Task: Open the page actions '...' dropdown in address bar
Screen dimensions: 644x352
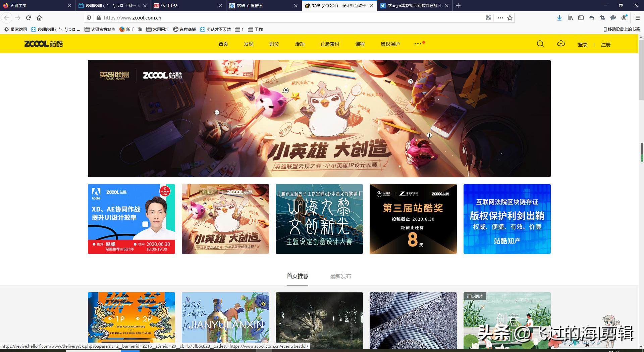Action: coord(500,18)
